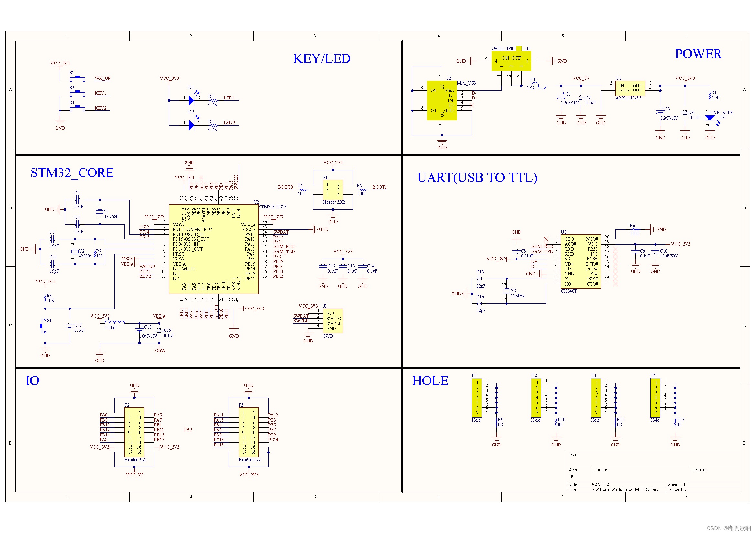Select the 8MHz crystal Y2
756x534 pixels.
pos(74,252)
